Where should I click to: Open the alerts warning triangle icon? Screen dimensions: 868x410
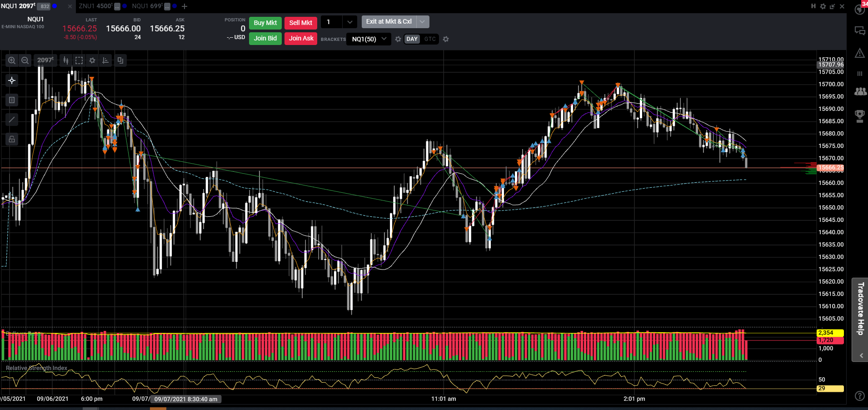pos(860,53)
